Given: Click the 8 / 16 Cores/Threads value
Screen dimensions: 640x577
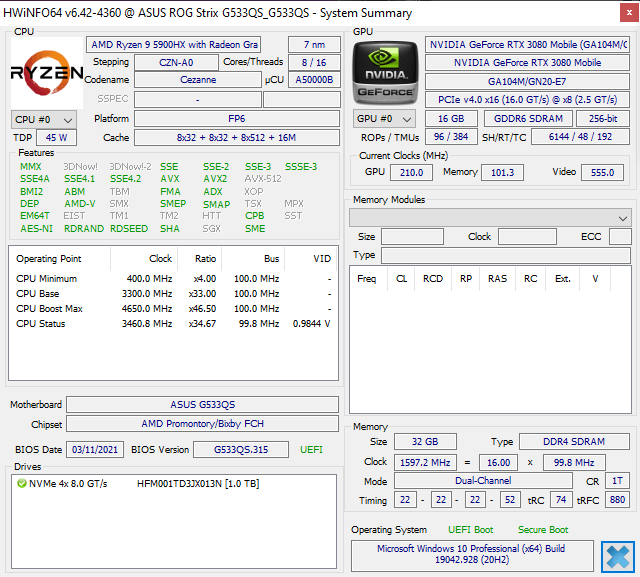Looking at the screenshot, I should 314,62.
